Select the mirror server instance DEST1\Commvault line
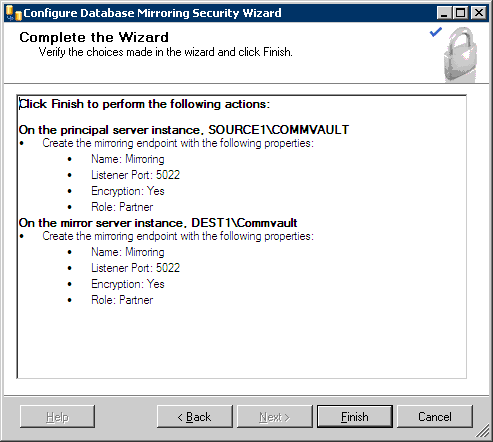This screenshot has height=442, width=493. (158, 223)
